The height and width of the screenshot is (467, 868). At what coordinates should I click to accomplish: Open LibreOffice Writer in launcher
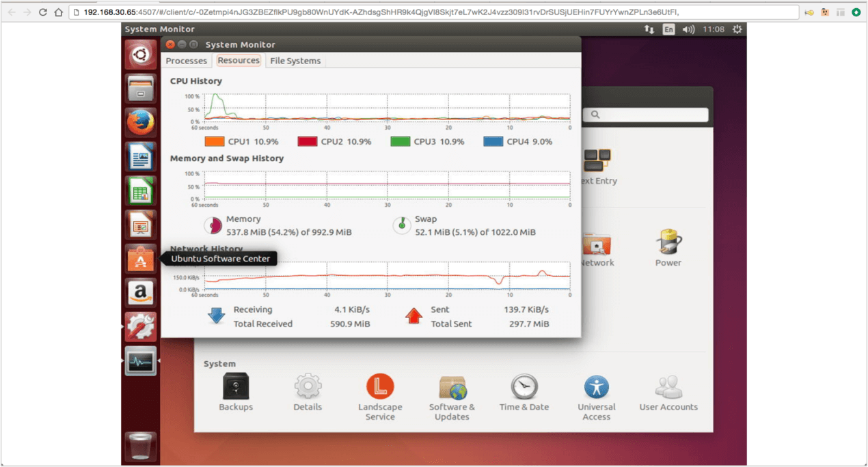tap(140, 158)
